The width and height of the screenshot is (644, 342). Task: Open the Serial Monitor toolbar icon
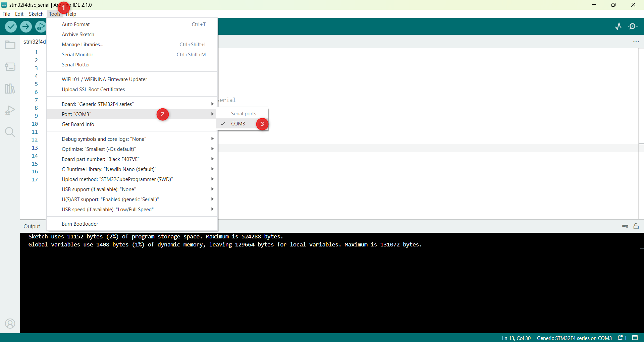633,26
